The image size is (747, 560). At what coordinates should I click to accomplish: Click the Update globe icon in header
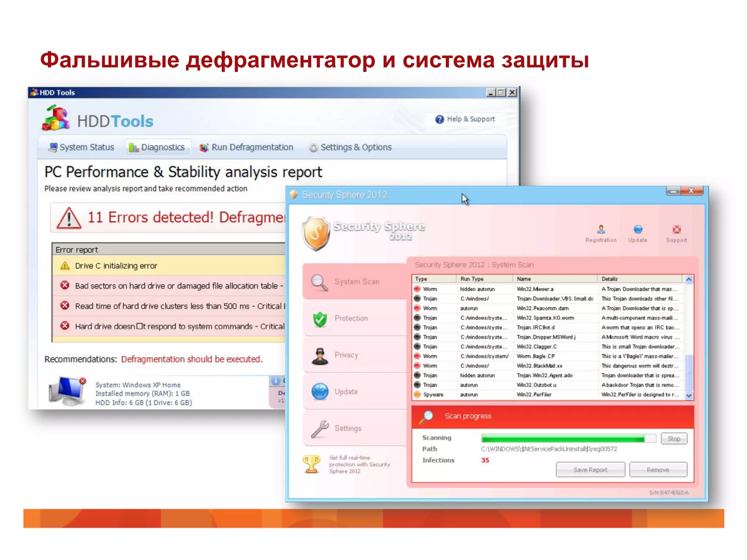[638, 229]
